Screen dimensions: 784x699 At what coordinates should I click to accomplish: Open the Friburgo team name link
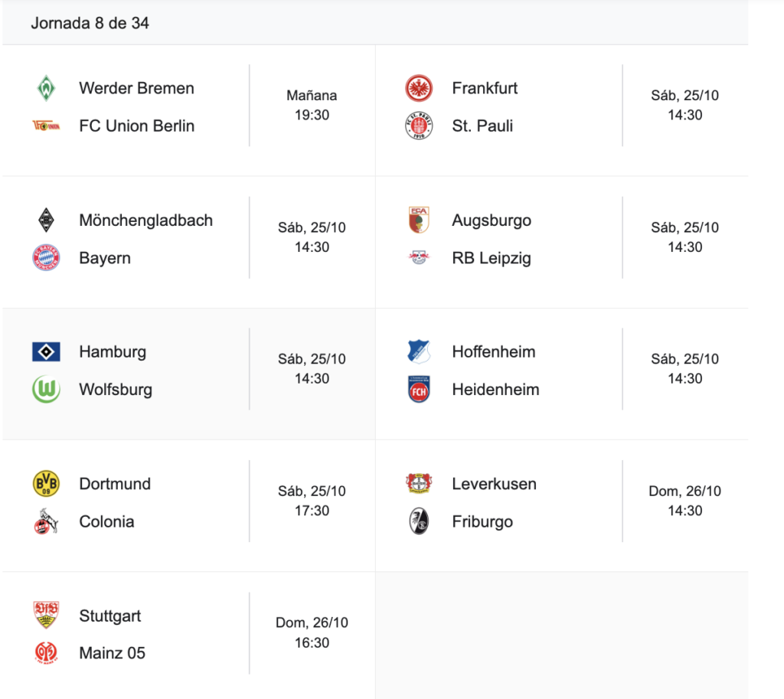pos(482,521)
